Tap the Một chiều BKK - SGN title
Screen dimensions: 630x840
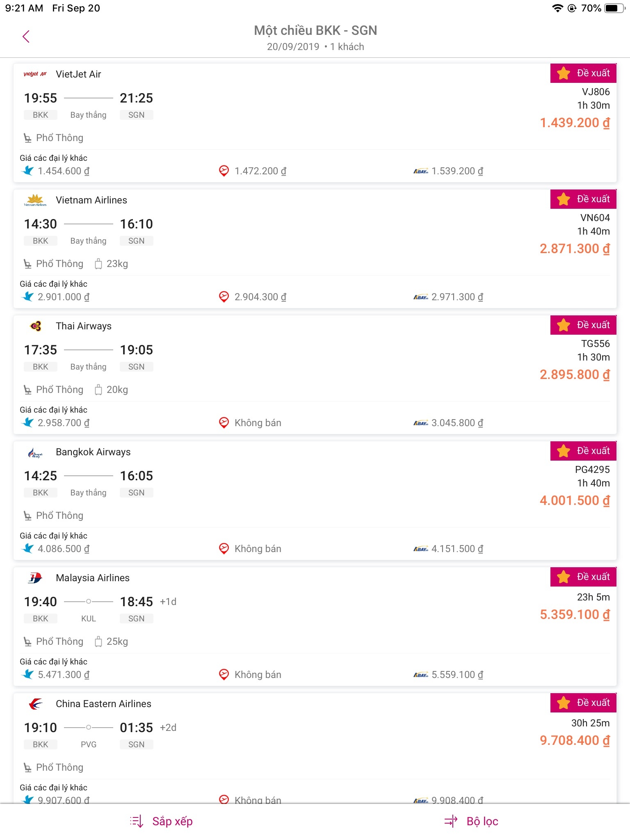click(315, 30)
